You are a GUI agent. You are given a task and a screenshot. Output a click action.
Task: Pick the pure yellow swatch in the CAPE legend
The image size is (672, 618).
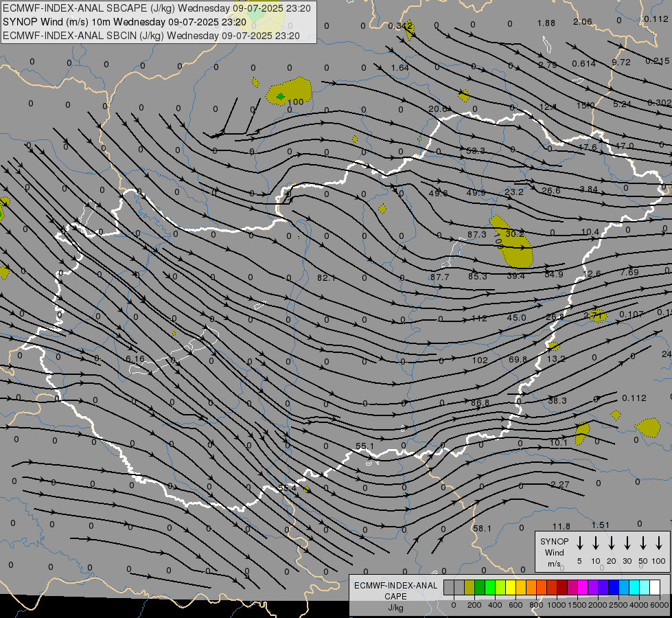tap(511, 587)
